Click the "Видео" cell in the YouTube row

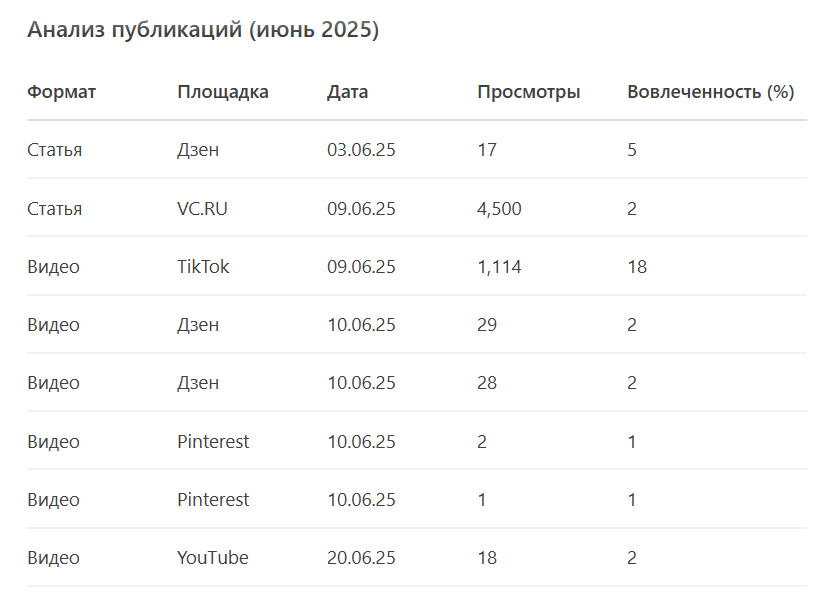pos(53,557)
